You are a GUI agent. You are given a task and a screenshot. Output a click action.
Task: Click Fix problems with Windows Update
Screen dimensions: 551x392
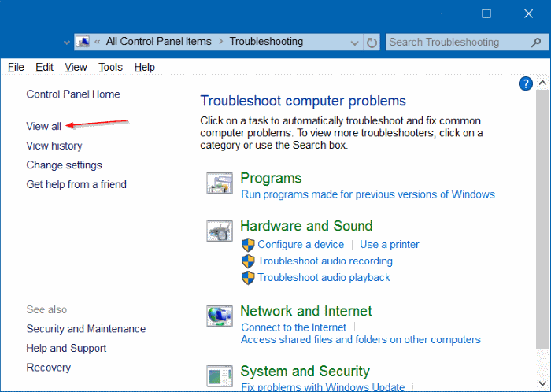pos(323,387)
